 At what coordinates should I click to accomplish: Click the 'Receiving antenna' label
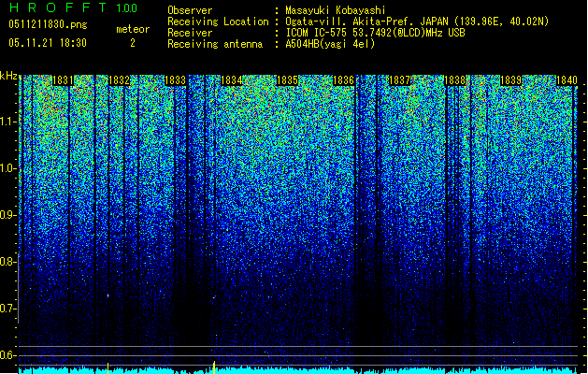pos(215,44)
